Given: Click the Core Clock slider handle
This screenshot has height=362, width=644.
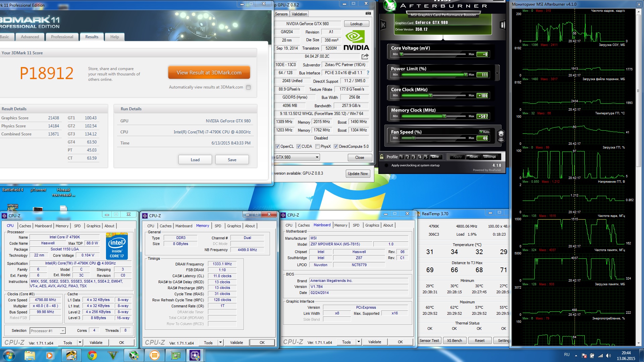Looking at the screenshot, I should (431, 96).
